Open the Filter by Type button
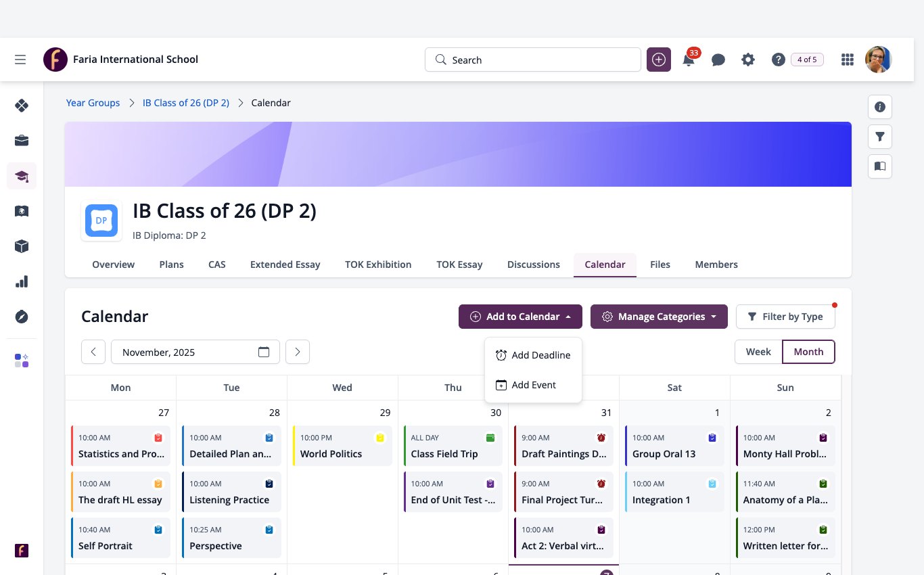This screenshot has width=924, height=575. 785,317
